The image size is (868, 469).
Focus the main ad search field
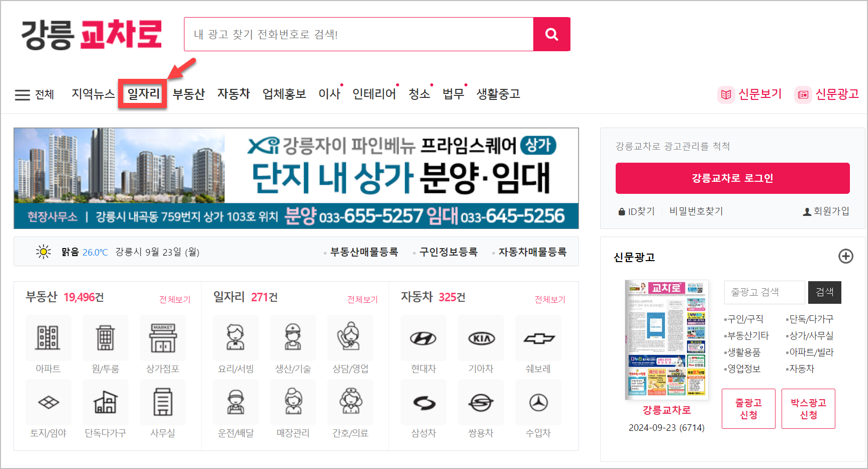click(x=358, y=34)
